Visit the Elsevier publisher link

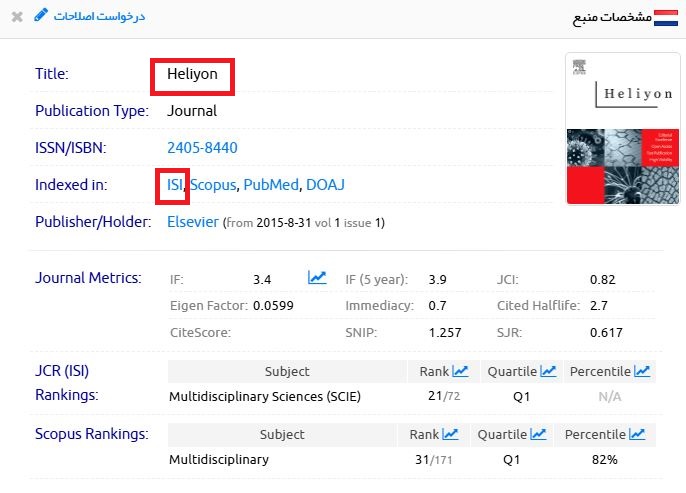click(192, 222)
